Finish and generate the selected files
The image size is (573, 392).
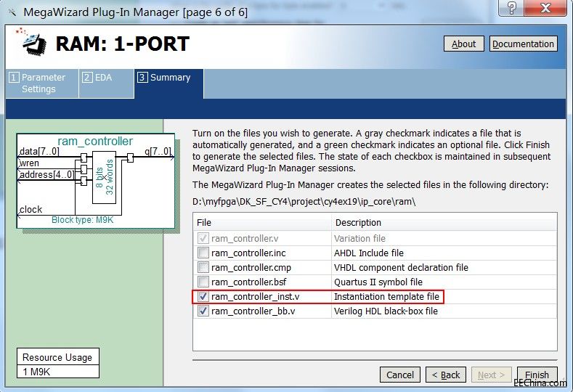coord(537,375)
